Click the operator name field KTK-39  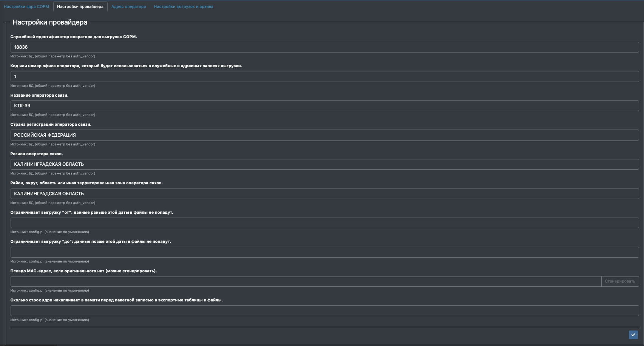(x=324, y=106)
